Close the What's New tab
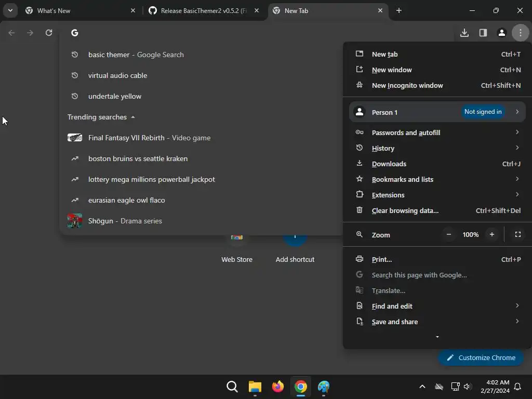 (133, 10)
